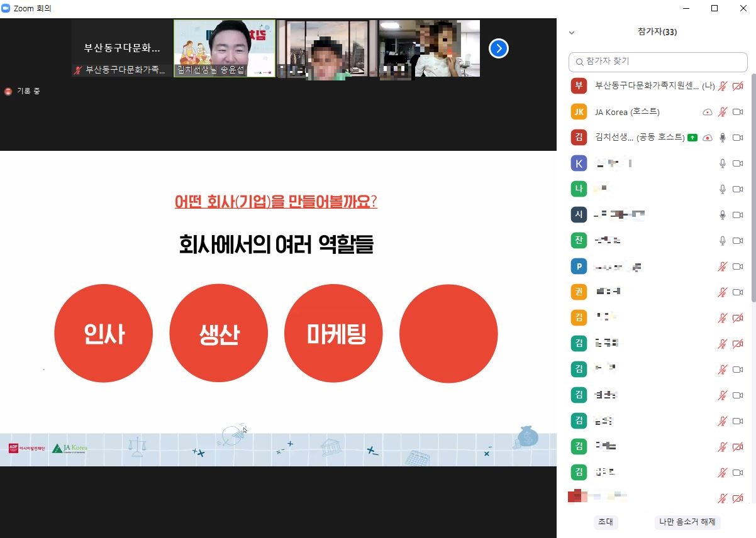Click the camera icon on the 잔 participant row
Screen dimensions: 756x538
coord(738,240)
